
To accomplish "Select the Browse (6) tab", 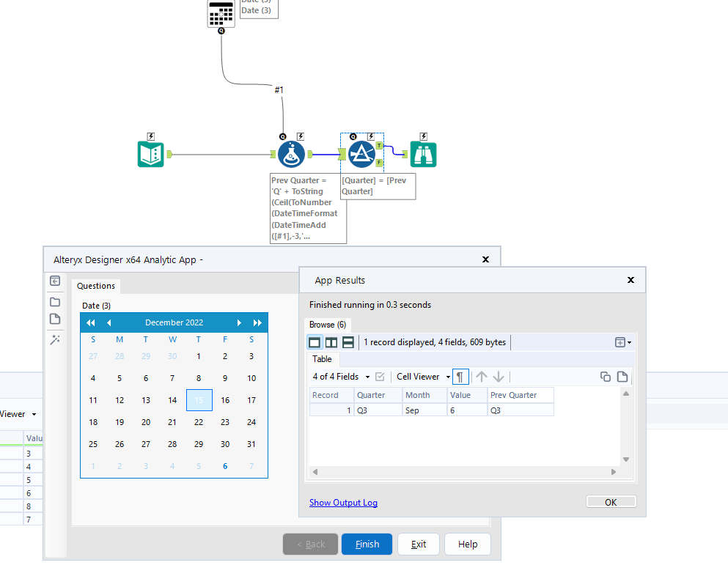I will (328, 325).
